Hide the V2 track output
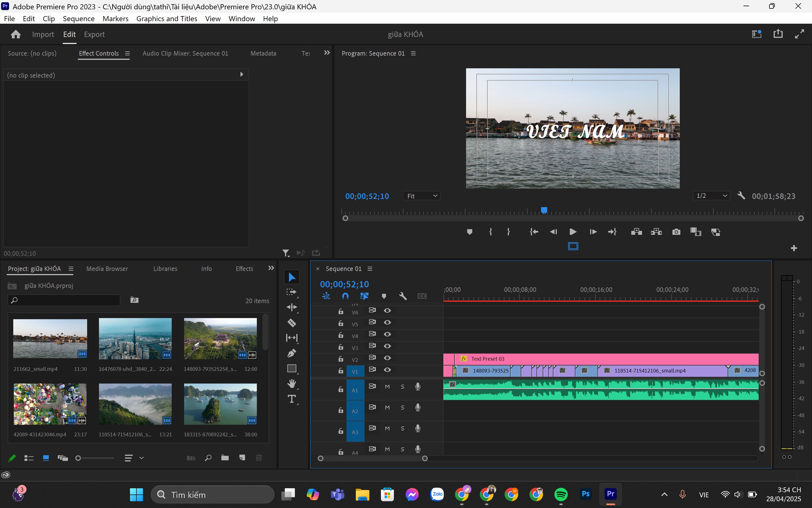812x508 pixels. point(387,358)
